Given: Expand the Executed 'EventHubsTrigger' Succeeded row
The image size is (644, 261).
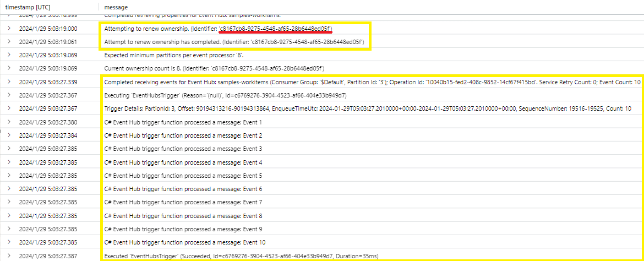Looking at the screenshot, I should (x=9, y=256).
